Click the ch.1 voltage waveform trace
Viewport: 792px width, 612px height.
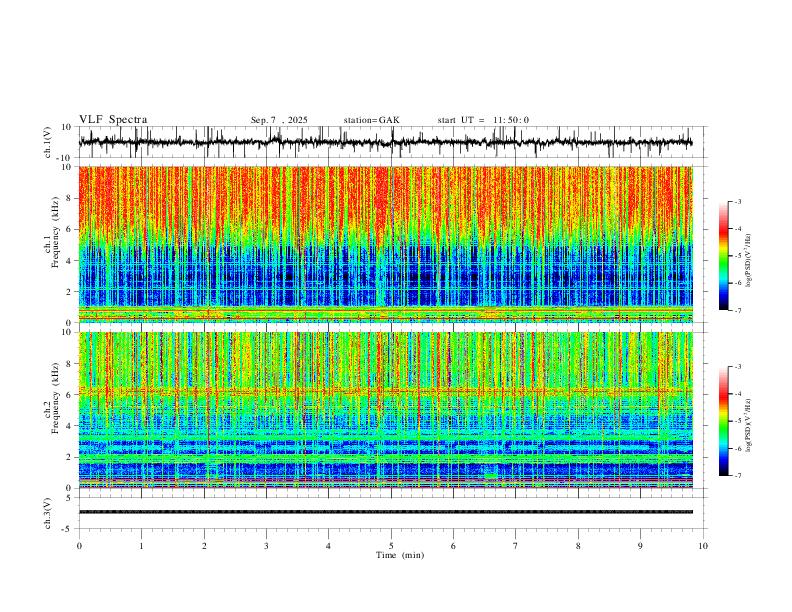[385, 142]
